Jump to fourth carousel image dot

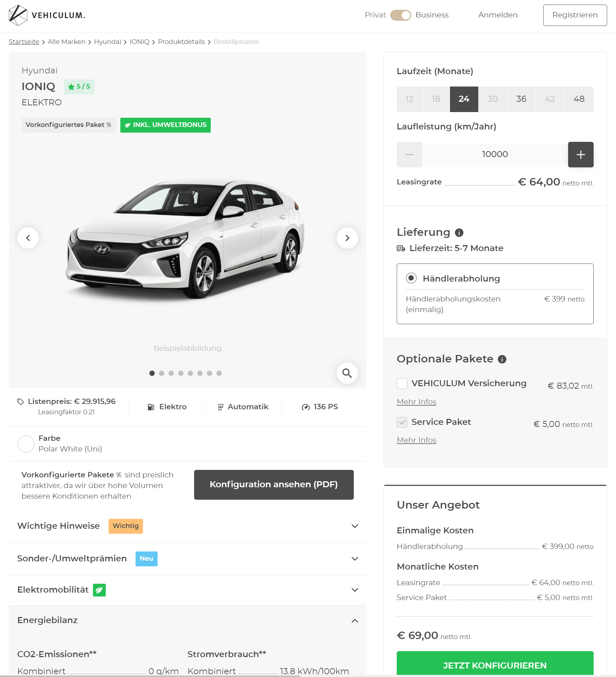point(181,373)
